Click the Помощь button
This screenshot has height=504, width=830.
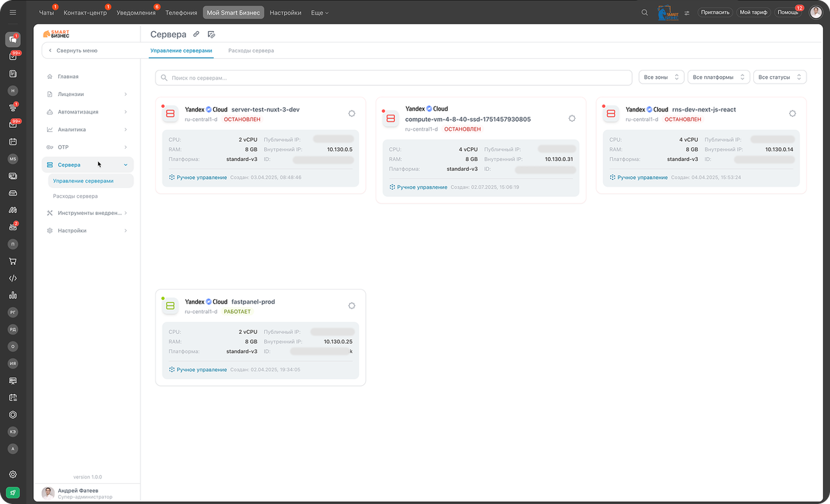coord(788,12)
